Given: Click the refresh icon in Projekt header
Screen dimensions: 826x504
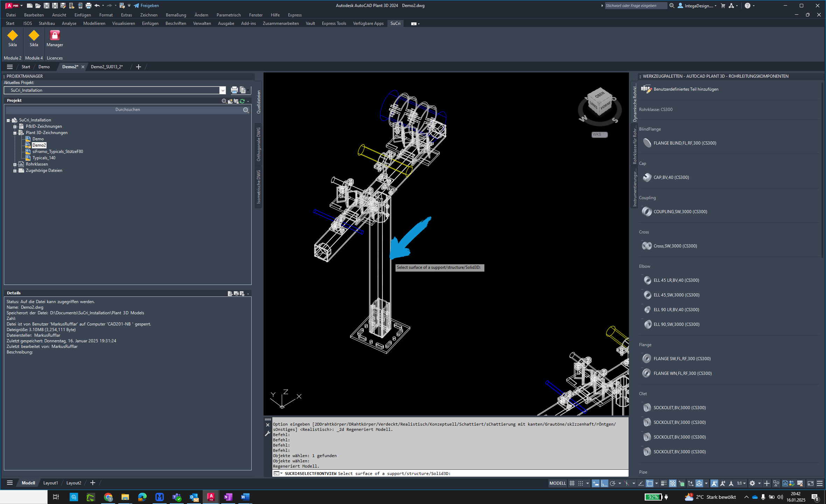Looking at the screenshot, I should (242, 101).
